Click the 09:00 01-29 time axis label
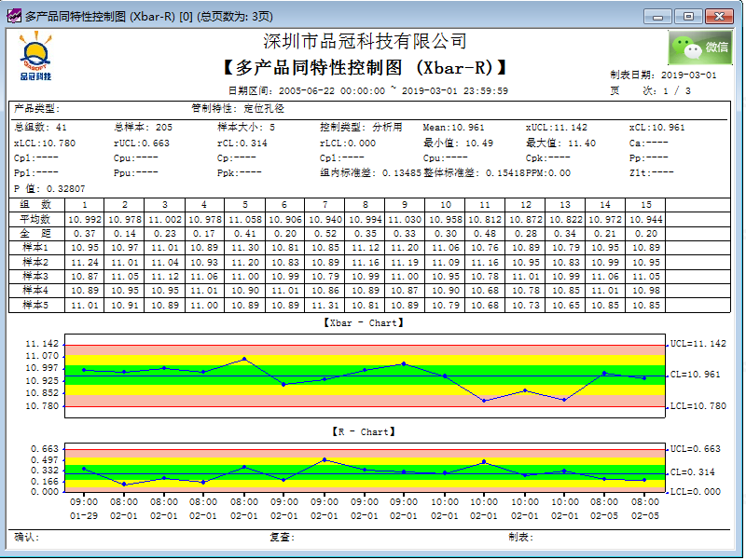 pyautogui.click(x=84, y=509)
